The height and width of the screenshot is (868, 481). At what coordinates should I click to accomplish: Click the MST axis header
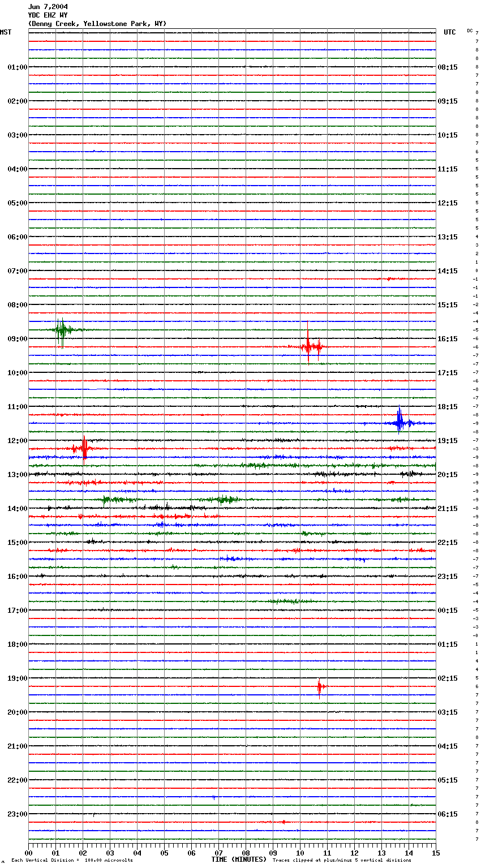[x=6, y=32]
